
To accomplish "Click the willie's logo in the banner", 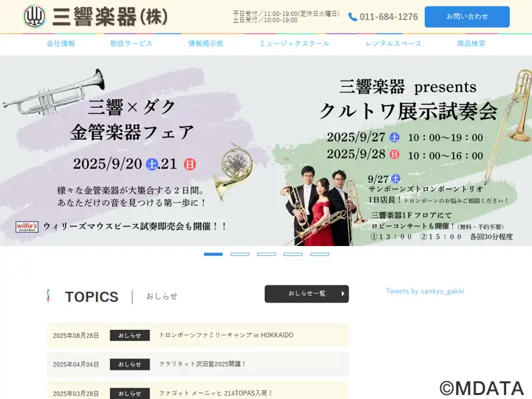I will click(27, 227).
